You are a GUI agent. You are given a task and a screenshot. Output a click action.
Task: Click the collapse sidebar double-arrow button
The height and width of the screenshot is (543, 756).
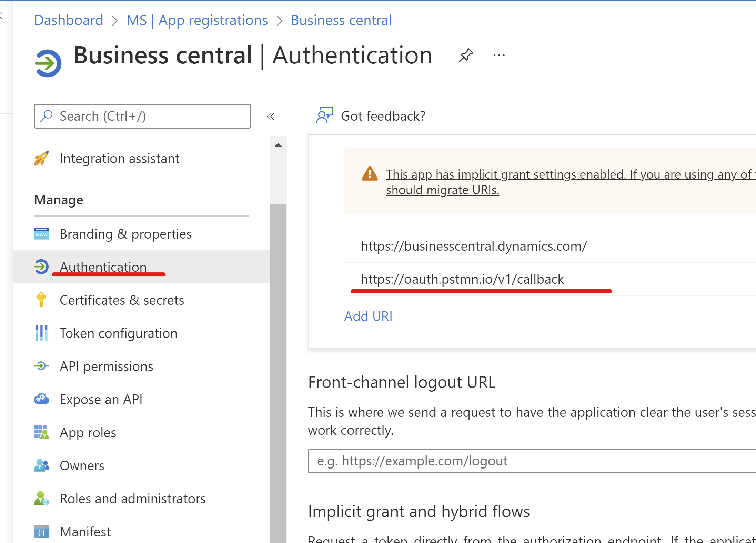270,115
